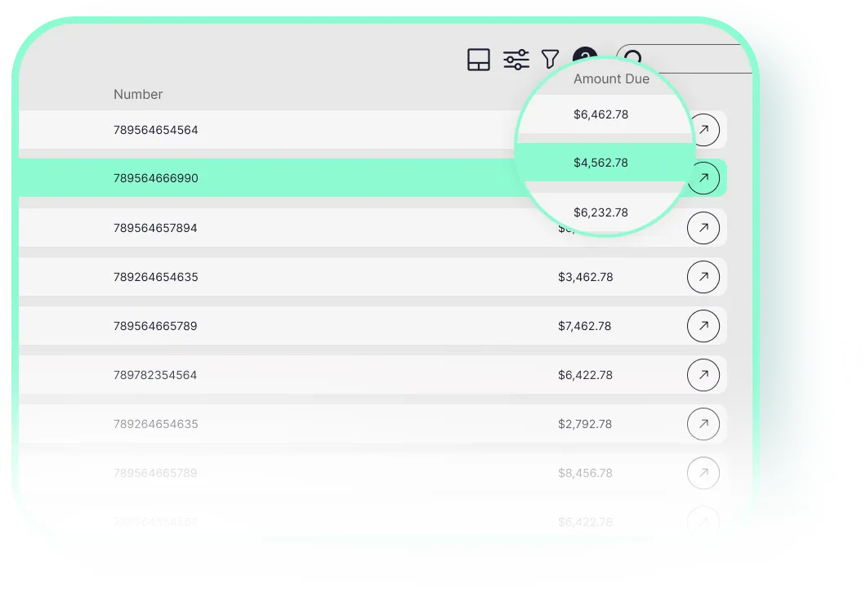866x616 pixels.
Task: Select number 789264654635 in $3,462.78 row
Action: pos(156,277)
